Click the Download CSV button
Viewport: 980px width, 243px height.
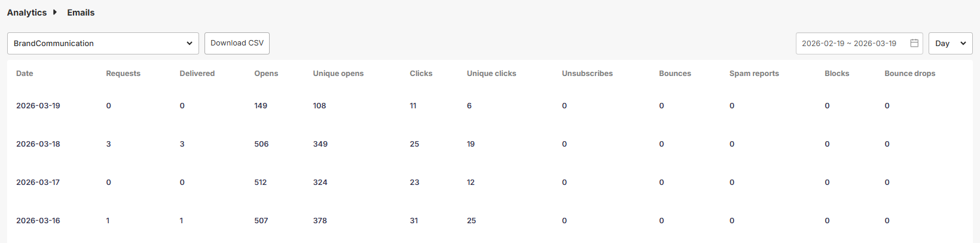click(237, 43)
